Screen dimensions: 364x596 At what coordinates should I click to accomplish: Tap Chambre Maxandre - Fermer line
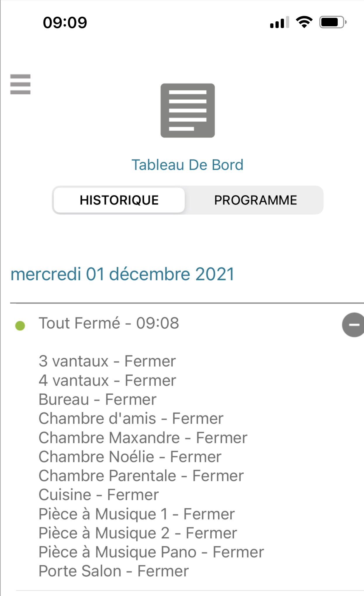point(143,438)
